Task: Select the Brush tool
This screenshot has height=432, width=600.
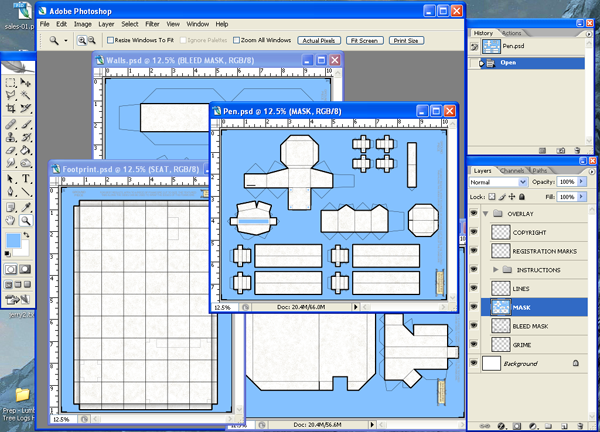Action: click(25, 124)
